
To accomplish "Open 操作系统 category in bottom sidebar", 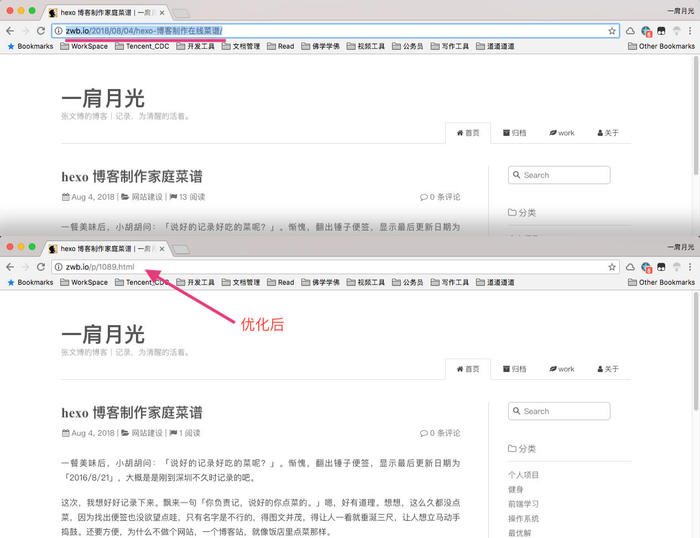I will pyautogui.click(x=523, y=518).
